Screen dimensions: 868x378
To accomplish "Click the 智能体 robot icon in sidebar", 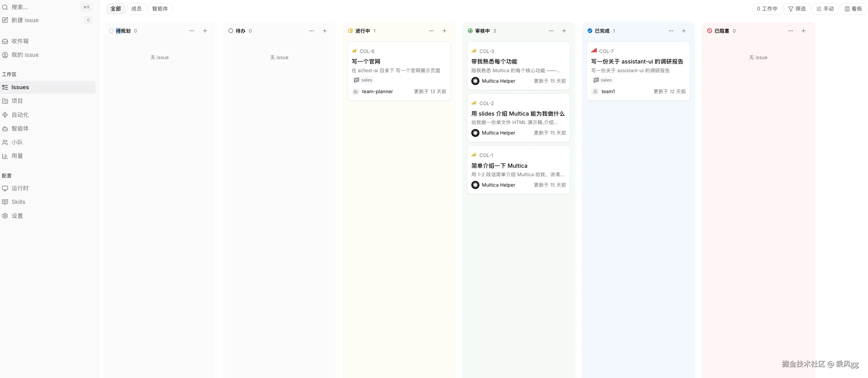I will [x=5, y=129].
